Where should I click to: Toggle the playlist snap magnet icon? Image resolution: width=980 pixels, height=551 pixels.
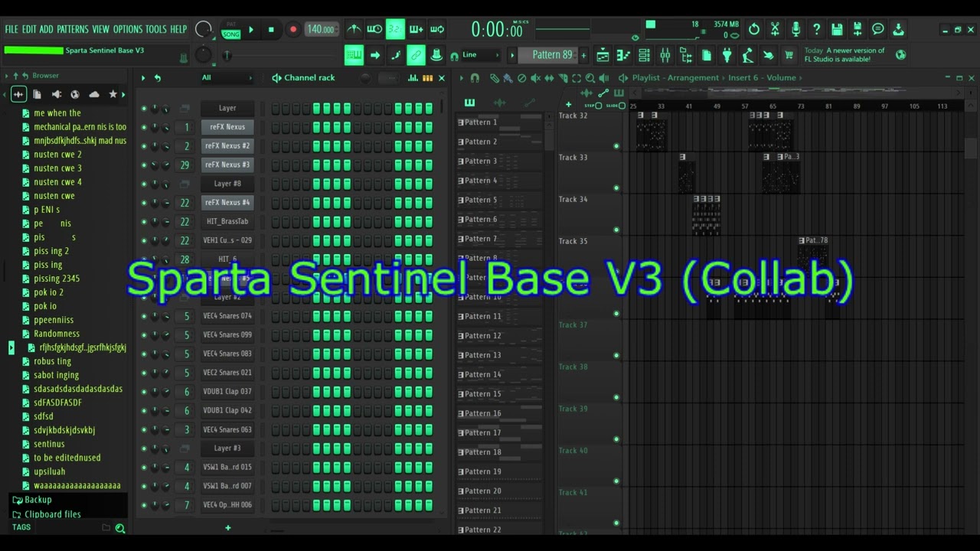[x=475, y=78]
